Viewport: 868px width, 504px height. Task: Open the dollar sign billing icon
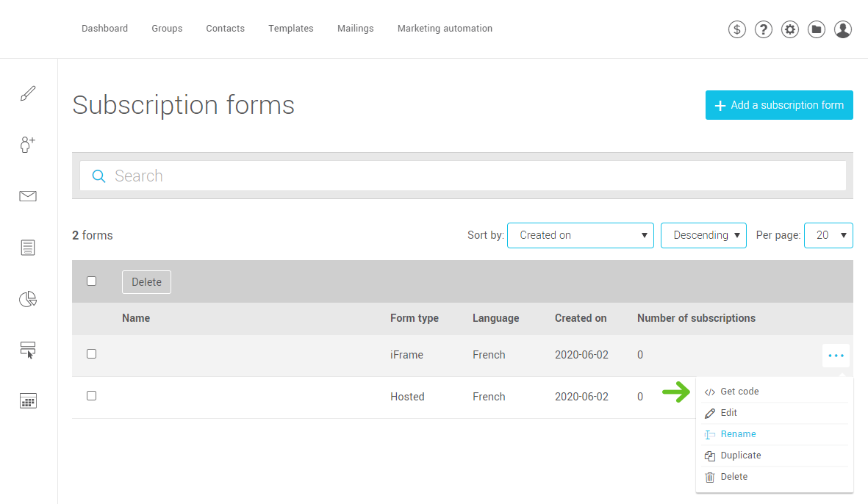737,29
